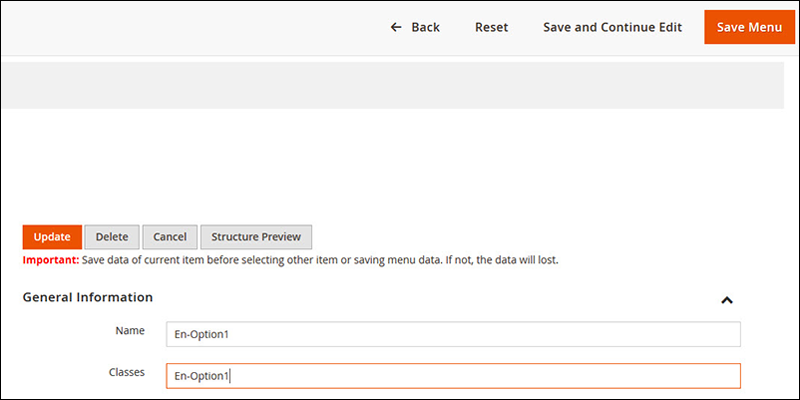Click the red Important warning label
Viewport: 800px width, 400px height.
pyautogui.click(x=51, y=260)
